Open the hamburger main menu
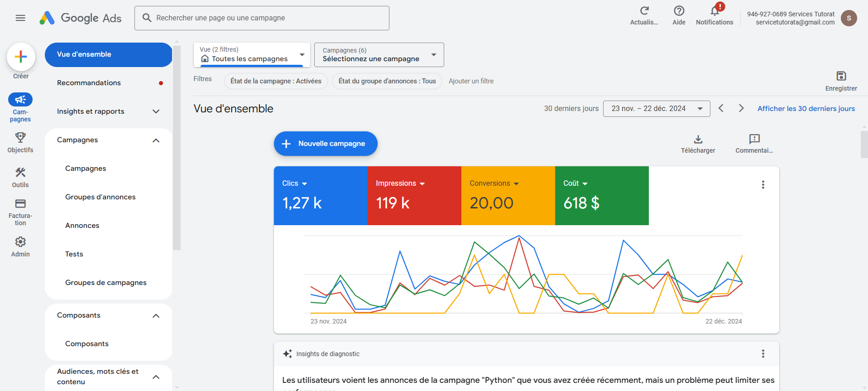868x391 pixels. point(20,18)
